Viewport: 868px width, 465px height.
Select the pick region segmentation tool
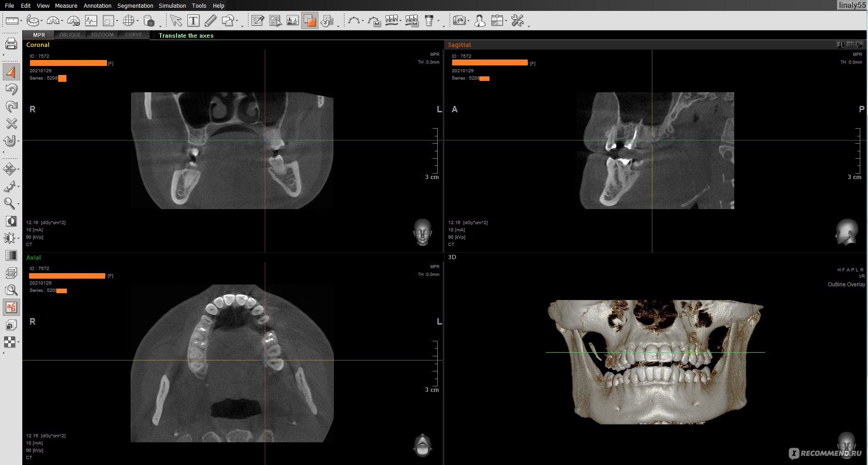coord(275,20)
